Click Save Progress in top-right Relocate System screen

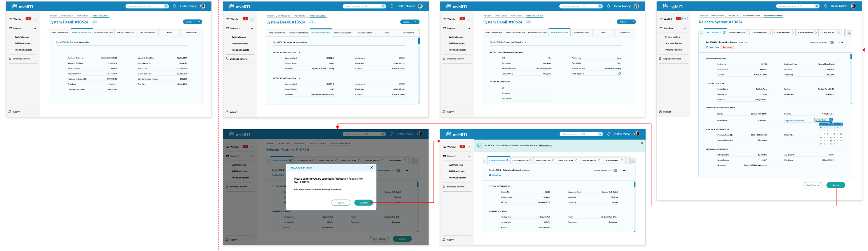(x=813, y=185)
